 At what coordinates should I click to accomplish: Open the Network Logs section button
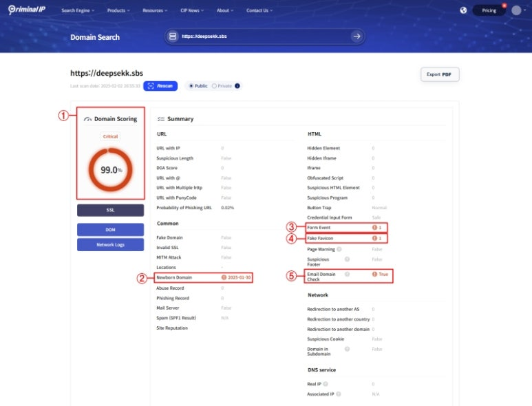pos(110,244)
